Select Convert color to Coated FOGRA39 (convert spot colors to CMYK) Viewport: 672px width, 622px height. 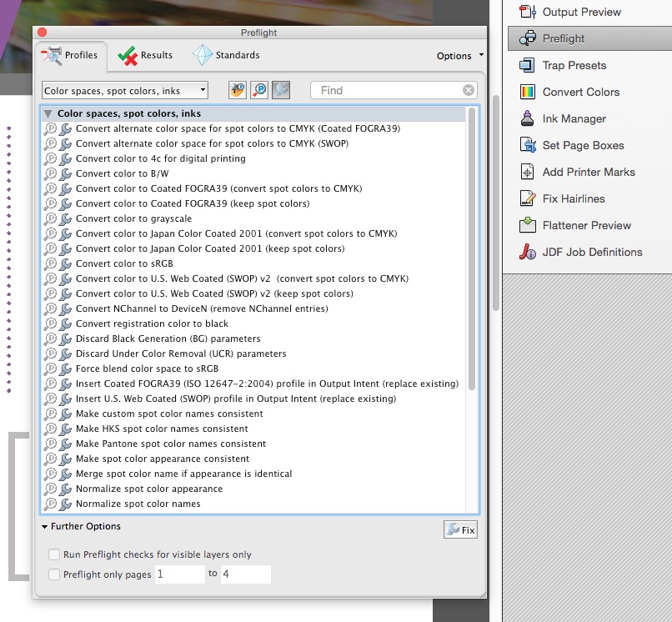(x=219, y=188)
